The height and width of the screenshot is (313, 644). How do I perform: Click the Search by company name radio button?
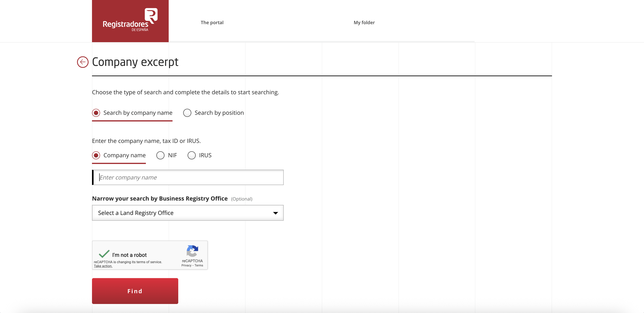coord(96,112)
